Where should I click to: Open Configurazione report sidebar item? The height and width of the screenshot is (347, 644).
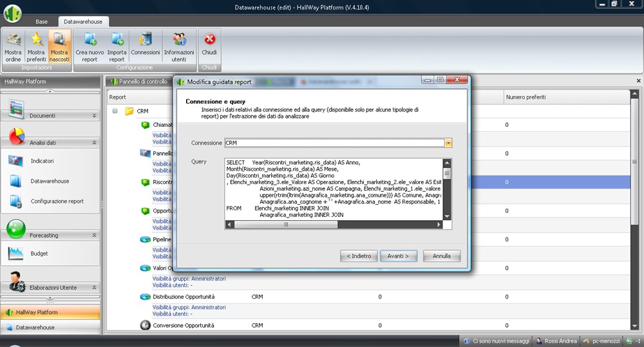(57, 202)
